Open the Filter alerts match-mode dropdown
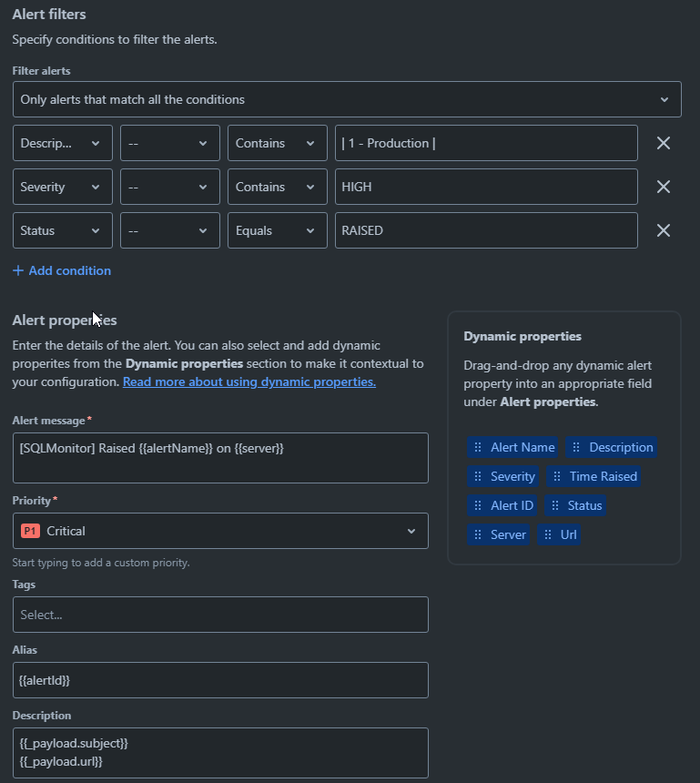Viewport: 700px width, 783px height. pos(347,99)
